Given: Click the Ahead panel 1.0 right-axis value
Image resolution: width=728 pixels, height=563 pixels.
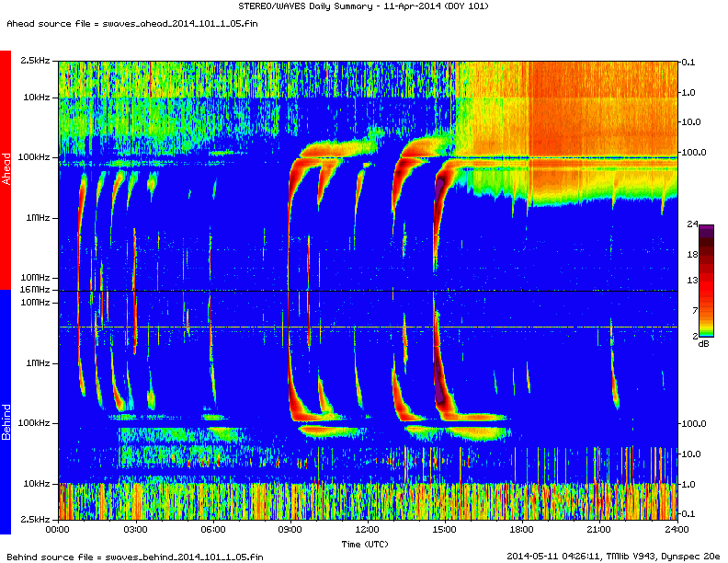Looking at the screenshot, I should 688,92.
